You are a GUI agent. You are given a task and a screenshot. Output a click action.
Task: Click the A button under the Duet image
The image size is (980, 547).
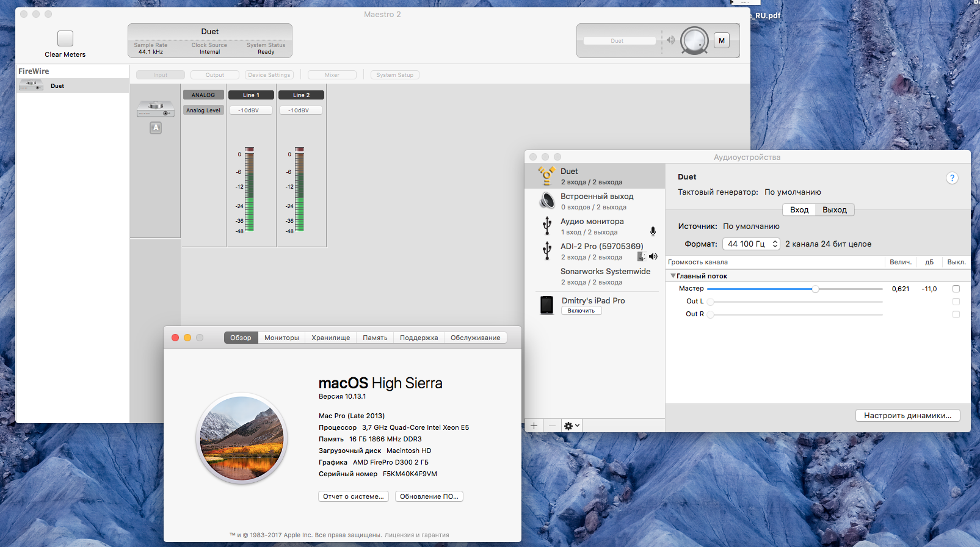156,128
